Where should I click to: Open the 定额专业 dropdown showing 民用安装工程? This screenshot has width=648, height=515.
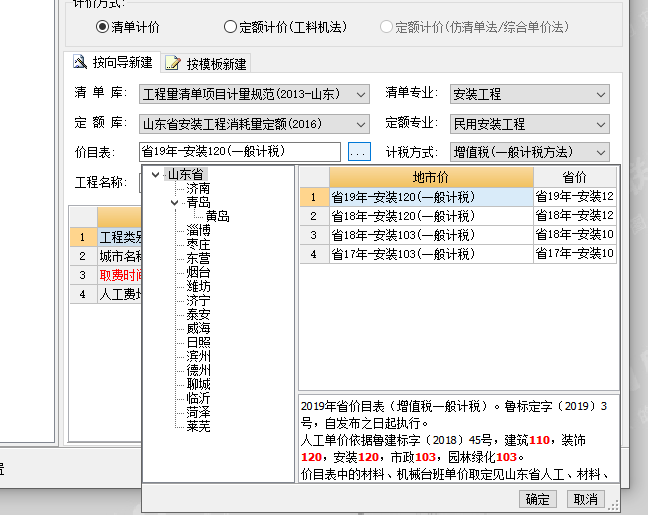coord(529,124)
